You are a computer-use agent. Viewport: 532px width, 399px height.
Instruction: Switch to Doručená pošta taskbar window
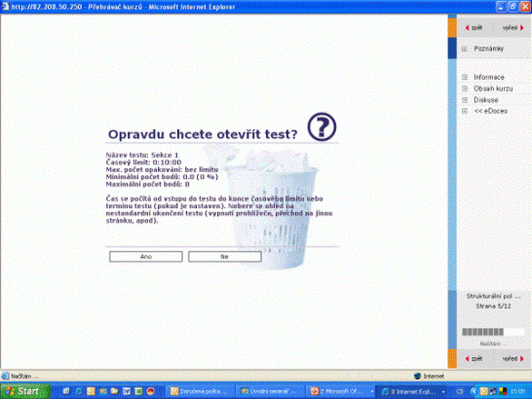tap(200, 391)
